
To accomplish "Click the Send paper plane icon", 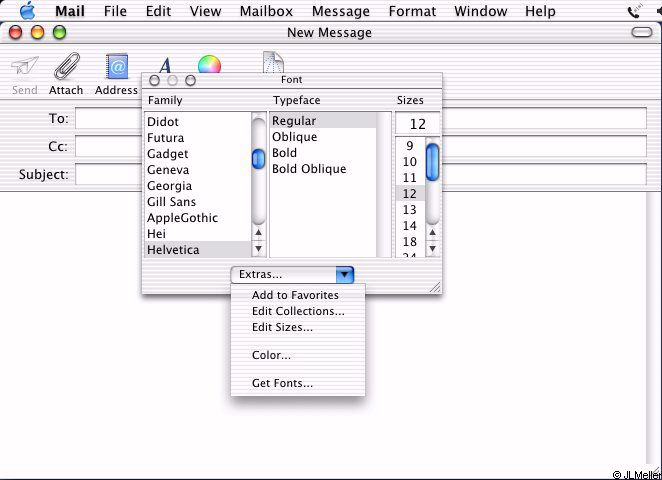I will [x=24, y=67].
